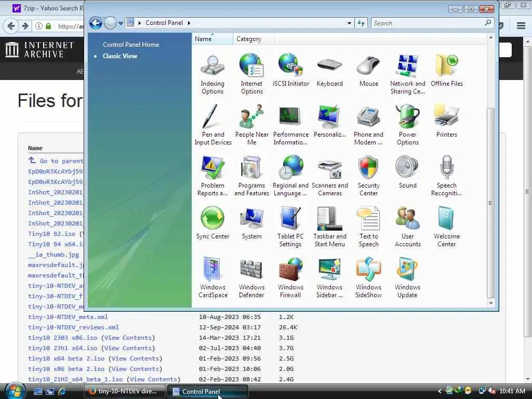Open Windows Sidebar properties icon
Screen dimensions: 532x399
(x=329, y=277)
